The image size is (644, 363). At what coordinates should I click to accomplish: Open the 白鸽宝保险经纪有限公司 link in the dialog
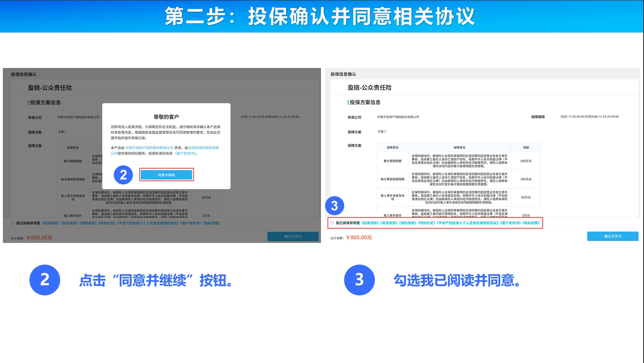point(203,148)
